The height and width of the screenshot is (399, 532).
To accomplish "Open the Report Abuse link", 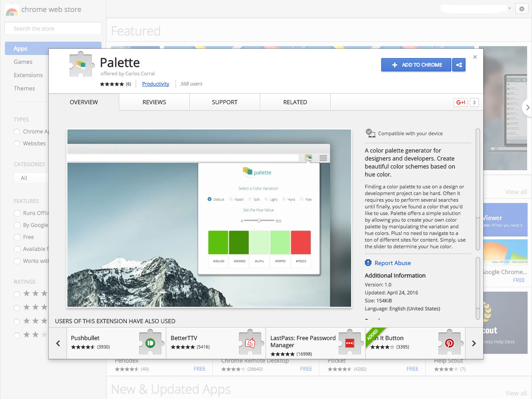I will 392,263.
